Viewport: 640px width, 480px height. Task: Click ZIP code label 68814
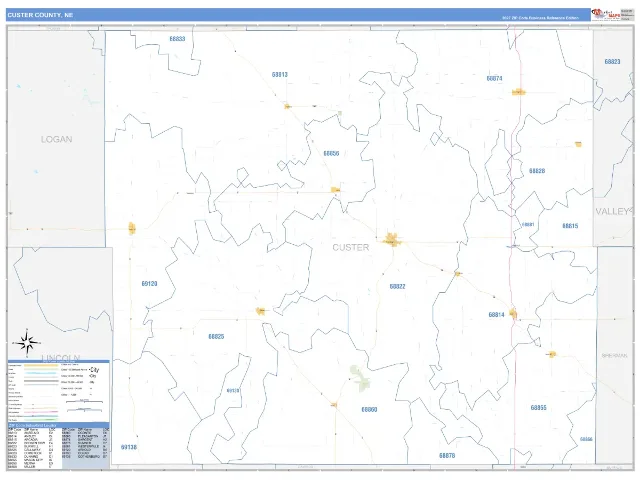click(496, 315)
